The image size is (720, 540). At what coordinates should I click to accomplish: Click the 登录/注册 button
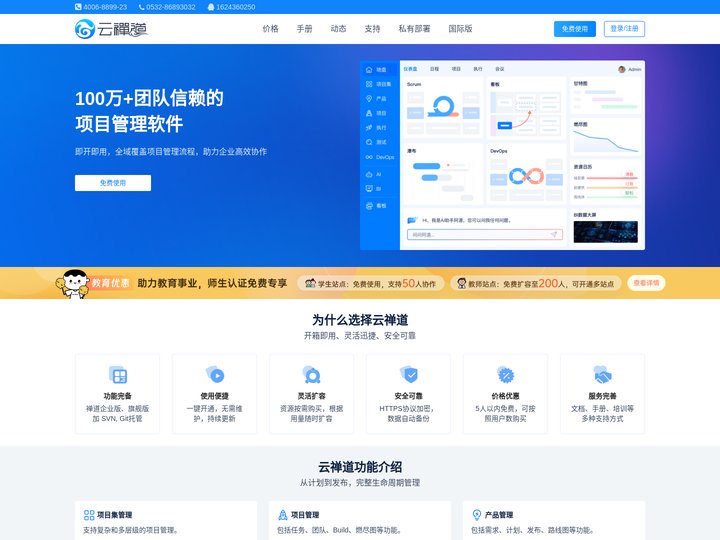click(624, 28)
